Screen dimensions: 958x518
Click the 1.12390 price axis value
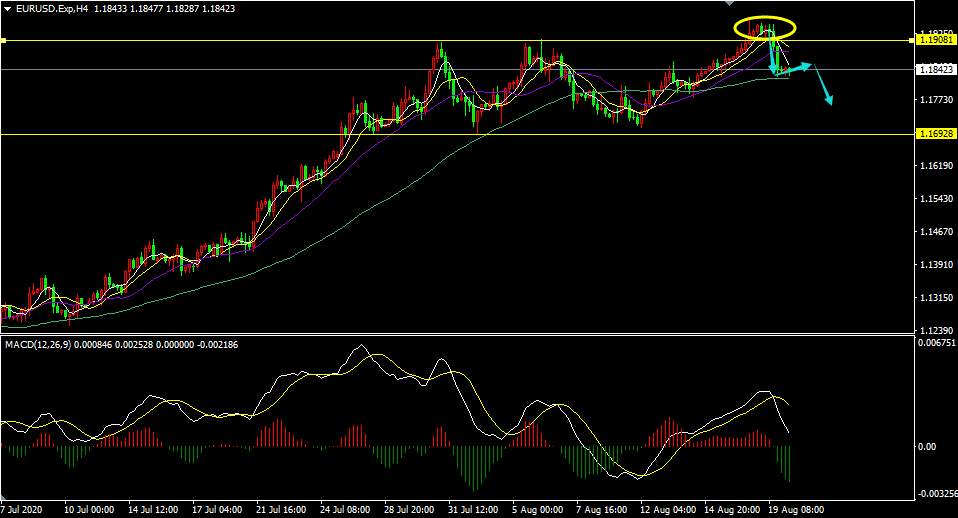[x=935, y=330]
